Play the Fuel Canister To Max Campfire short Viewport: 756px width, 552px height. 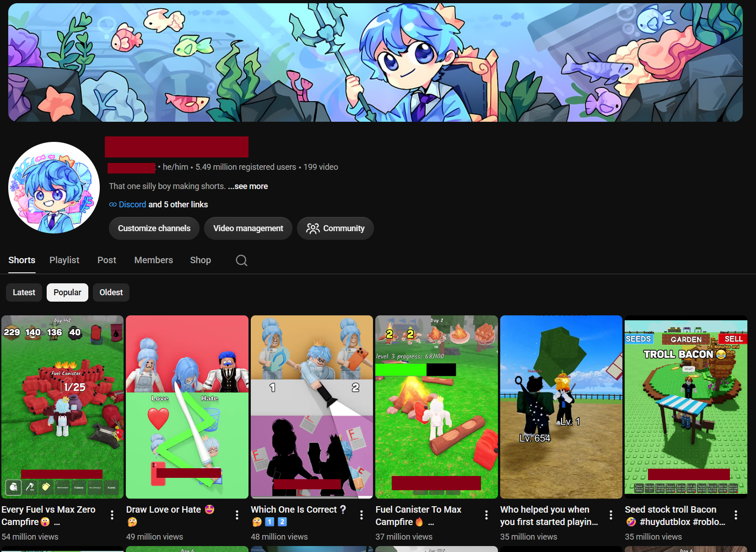[437, 407]
